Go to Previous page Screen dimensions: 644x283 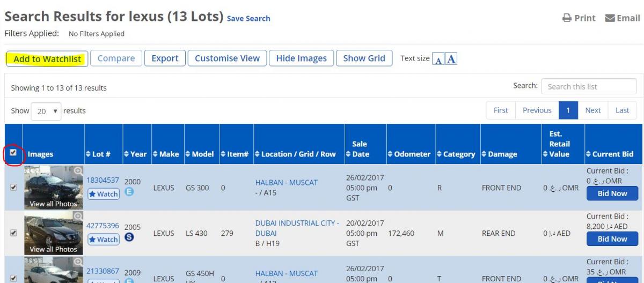click(x=537, y=110)
